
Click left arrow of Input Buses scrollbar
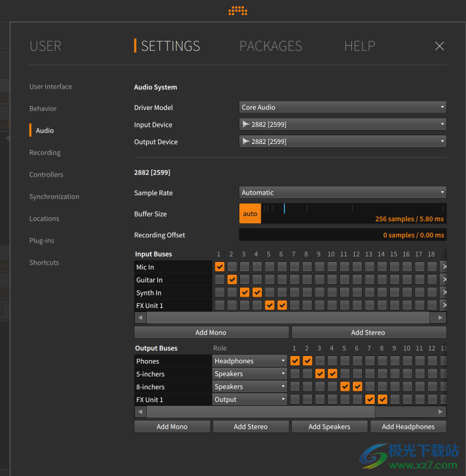pyautogui.click(x=140, y=317)
